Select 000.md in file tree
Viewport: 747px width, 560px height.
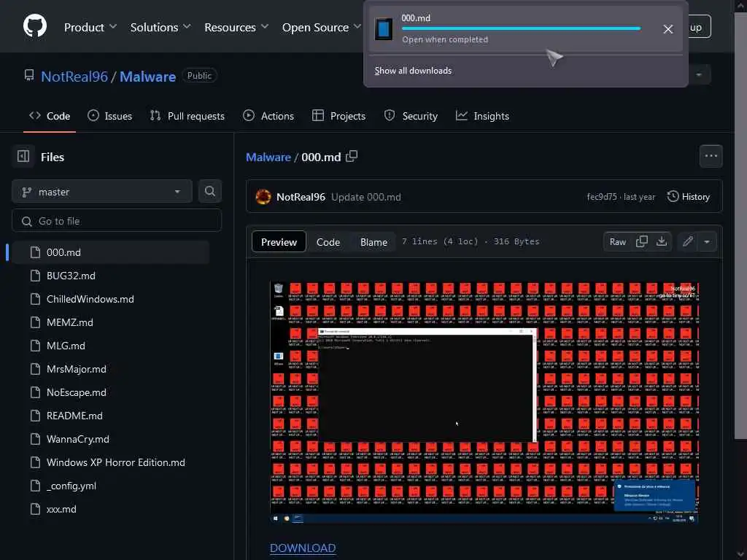(x=110, y=252)
